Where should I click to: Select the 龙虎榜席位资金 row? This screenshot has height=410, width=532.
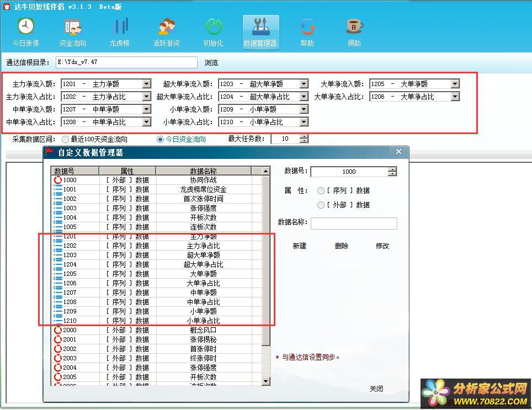(x=156, y=189)
